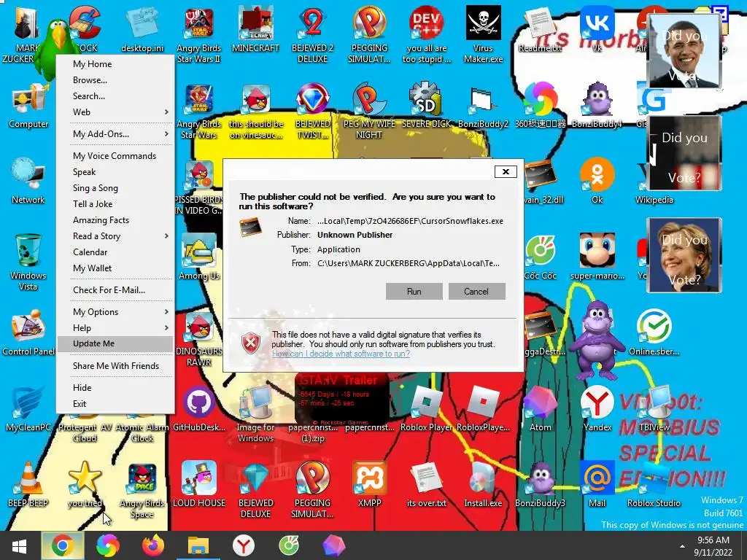Launch Install.exe disc icon
Viewport: 747px width, 560px height.
coord(483,485)
